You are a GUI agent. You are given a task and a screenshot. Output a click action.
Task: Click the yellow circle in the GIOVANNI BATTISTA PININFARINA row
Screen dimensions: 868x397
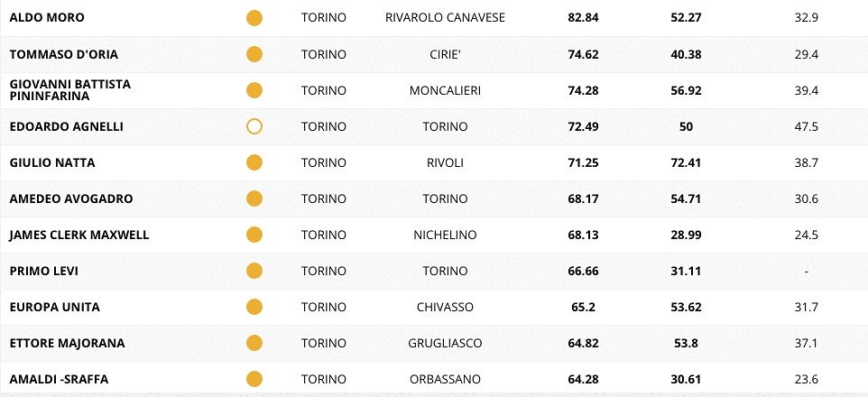pyautogui.click(x=254, y=90)
